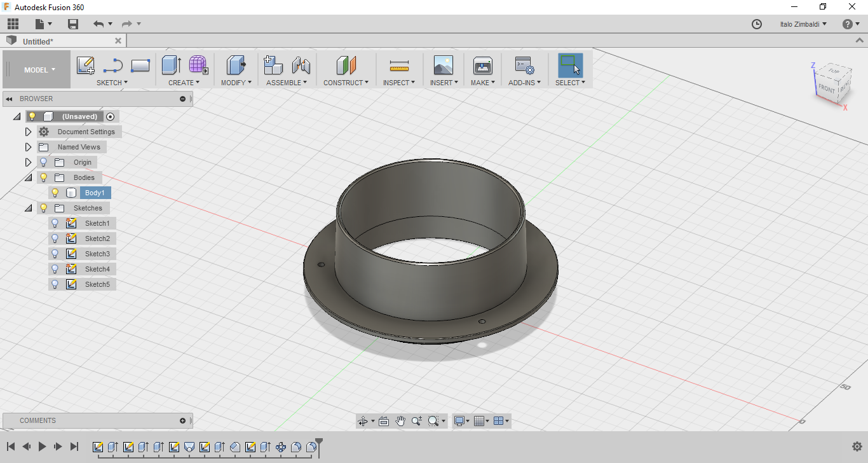
Task: Click the Save icon in top bar
Action: point(73,24)
